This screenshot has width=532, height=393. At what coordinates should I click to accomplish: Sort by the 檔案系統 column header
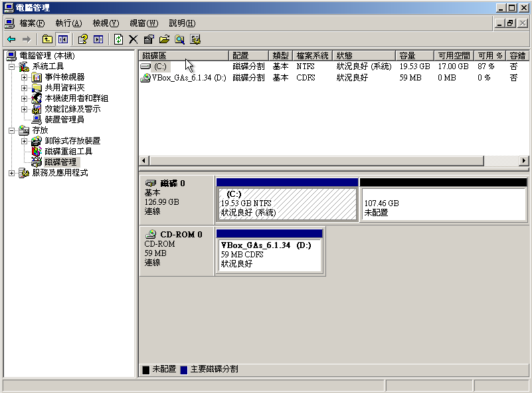(312, 56)
